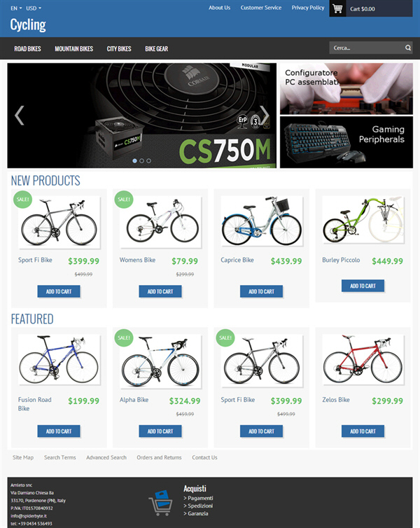Click the search magnifier icon
Image resolution: width=420 pixels, height=528 pixels.
(x=408, y=48)
